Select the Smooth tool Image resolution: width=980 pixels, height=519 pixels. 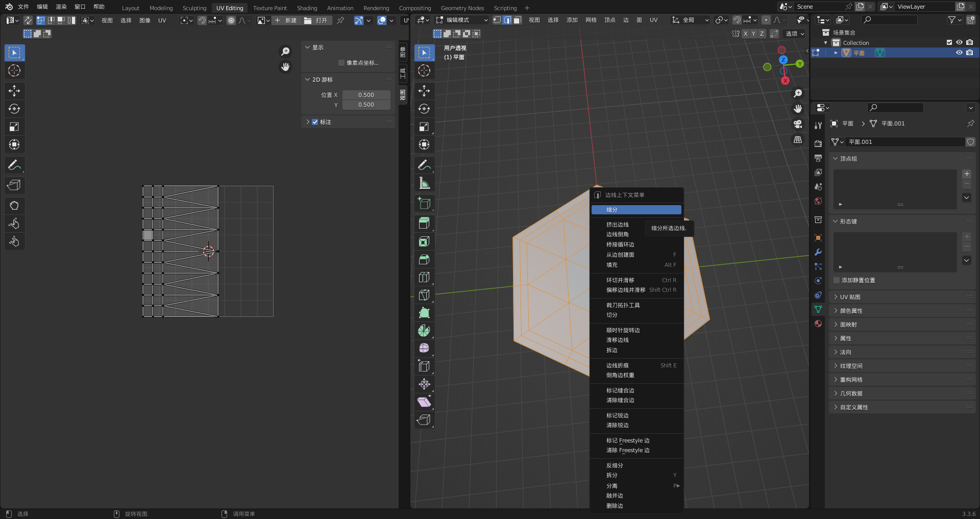pyautogui.click(x=424, y=349)
